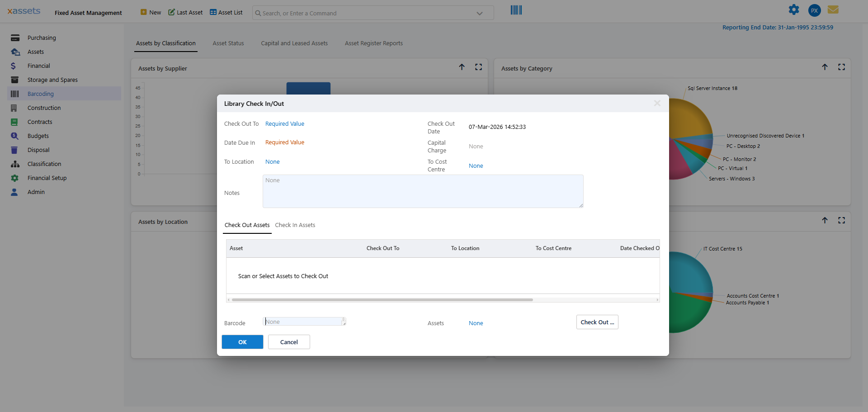
Task: Open the Asset Status tab
Action: [228, 43]
